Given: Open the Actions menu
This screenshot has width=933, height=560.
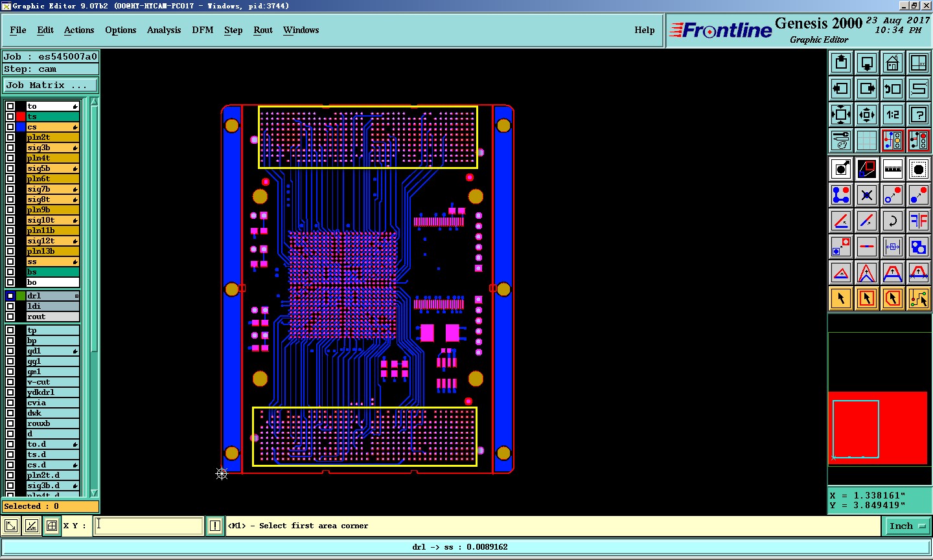Looking at the screenshot, I should pyautogui.click(x=79, y=30).
